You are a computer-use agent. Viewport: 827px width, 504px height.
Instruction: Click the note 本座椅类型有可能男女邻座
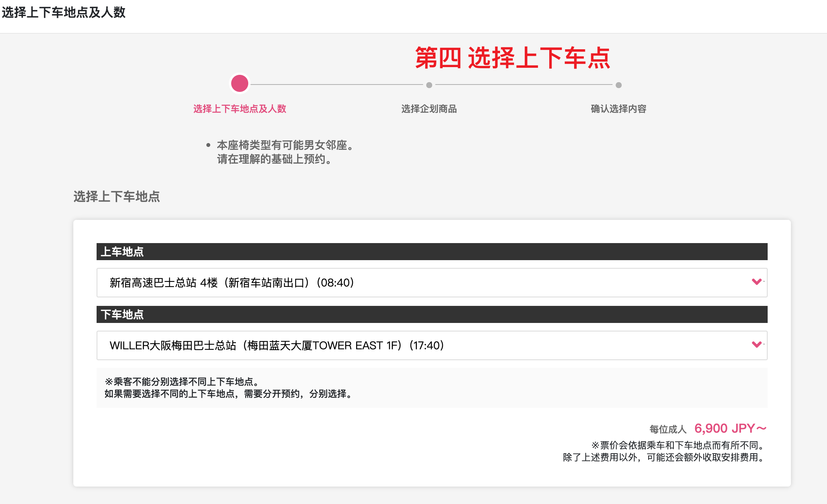pyautogui.click(x=286, y=145)
